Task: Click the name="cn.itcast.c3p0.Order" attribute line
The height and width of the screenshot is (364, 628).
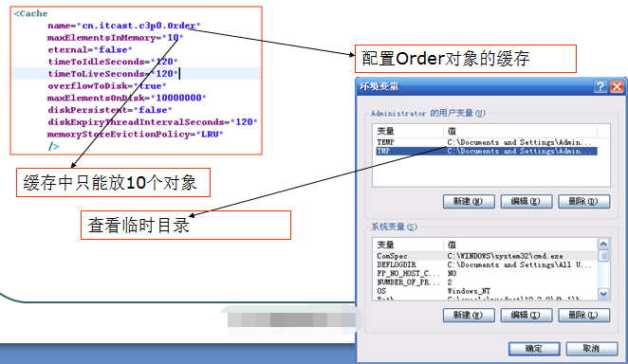Action: click(x=123, y=26)
